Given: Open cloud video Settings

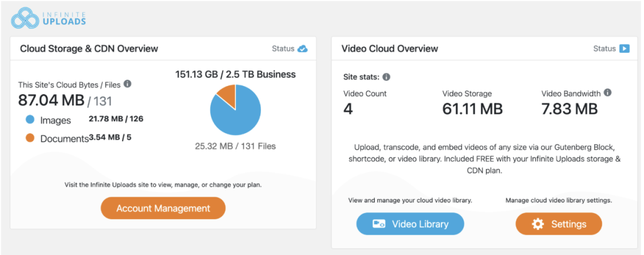Looking at the screenshot, I should tap(558, 224).
